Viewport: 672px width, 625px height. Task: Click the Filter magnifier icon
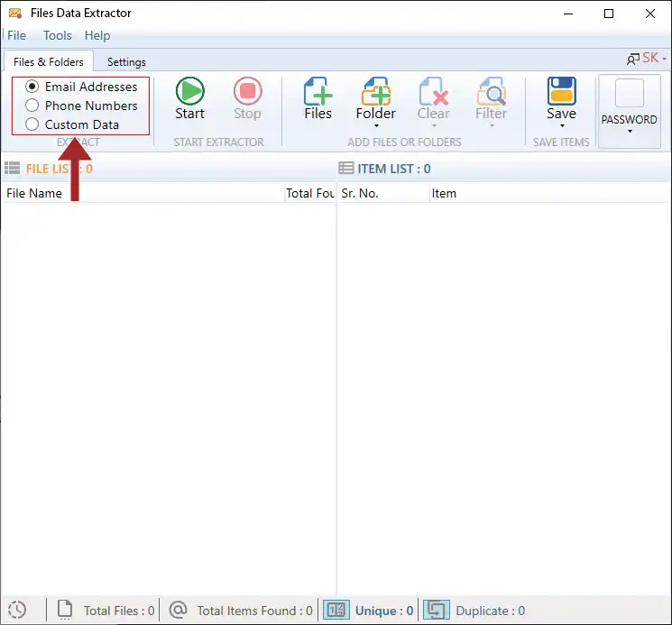491,91
